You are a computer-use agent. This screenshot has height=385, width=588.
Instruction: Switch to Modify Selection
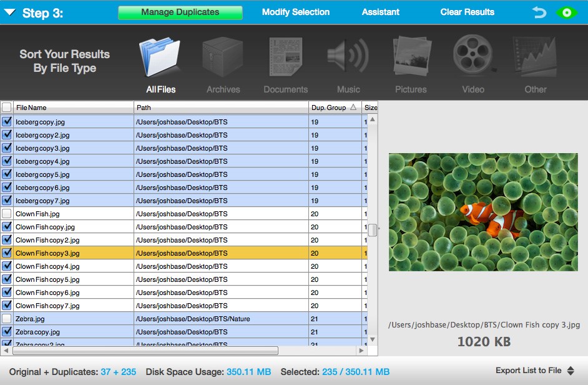(296, 11)
